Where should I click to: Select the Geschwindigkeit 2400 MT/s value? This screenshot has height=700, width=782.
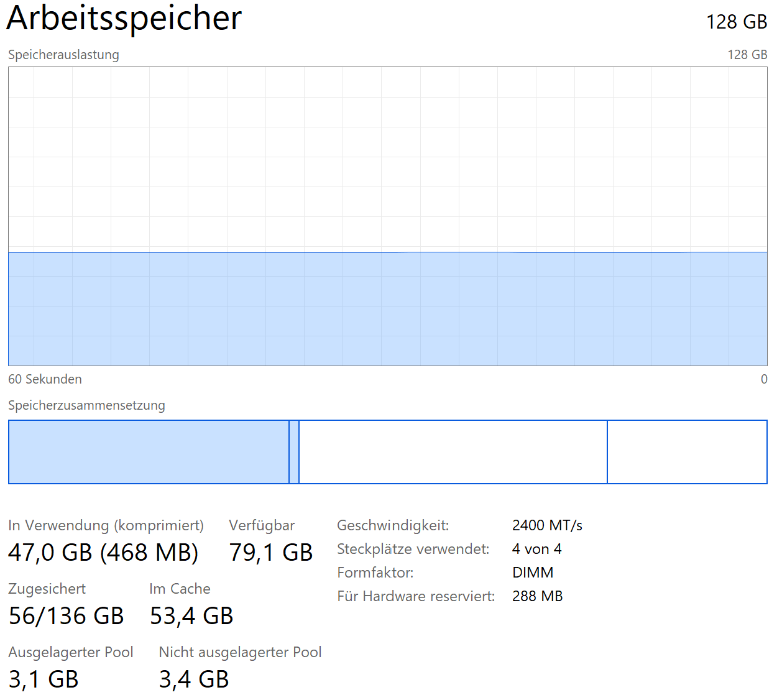click(x=547, y=525)
